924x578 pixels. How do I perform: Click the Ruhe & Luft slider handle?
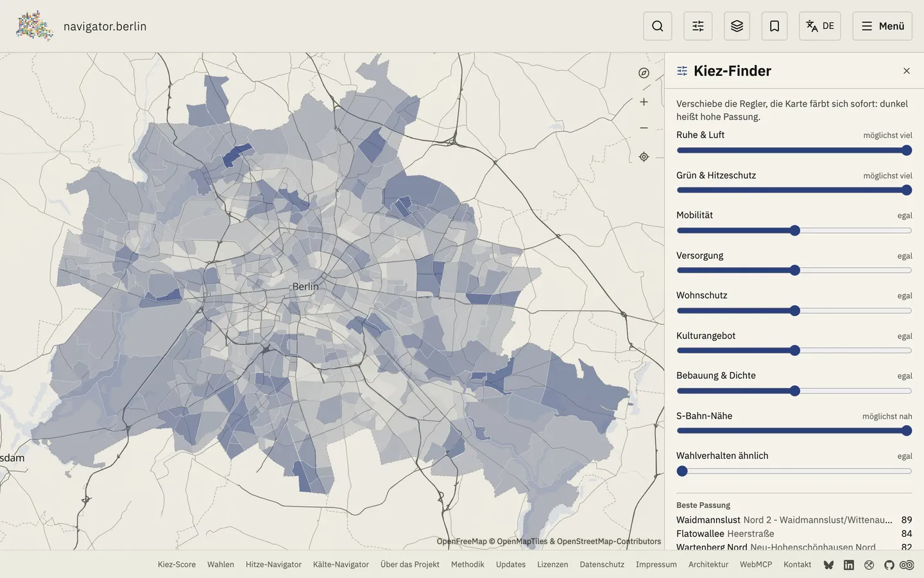tap(907, 150)
